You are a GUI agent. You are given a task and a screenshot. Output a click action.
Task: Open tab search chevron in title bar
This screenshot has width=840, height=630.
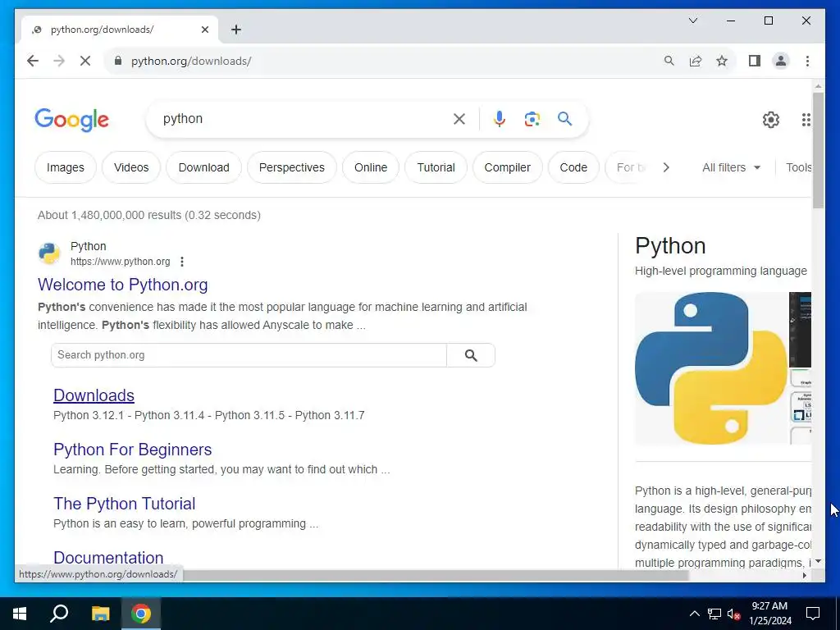pyautogui.click(x=693, y=21)
